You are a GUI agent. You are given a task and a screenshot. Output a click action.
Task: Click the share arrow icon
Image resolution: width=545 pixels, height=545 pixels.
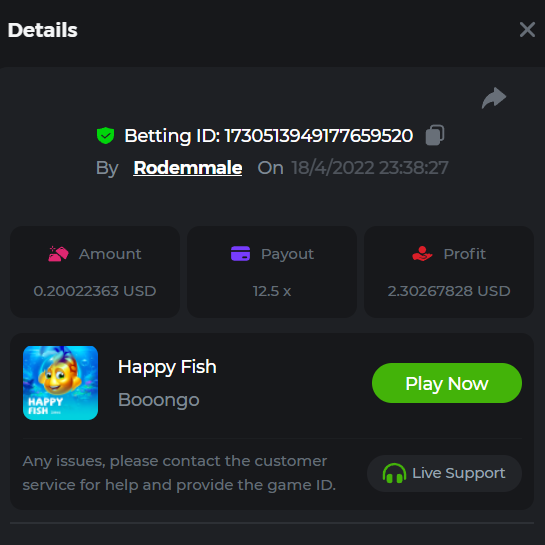point(494,98)
